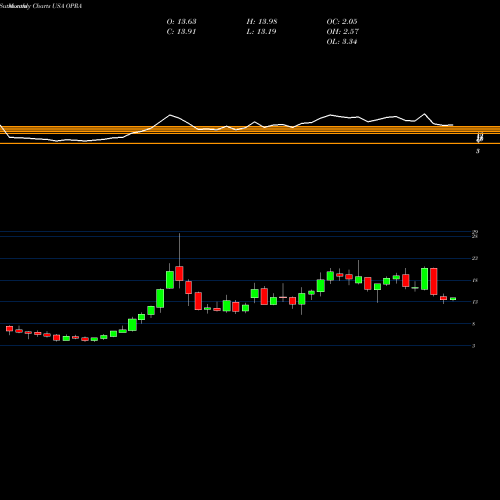Select the high price value H: 13.98
Screen dimensions: 500x500
[262, 22]
